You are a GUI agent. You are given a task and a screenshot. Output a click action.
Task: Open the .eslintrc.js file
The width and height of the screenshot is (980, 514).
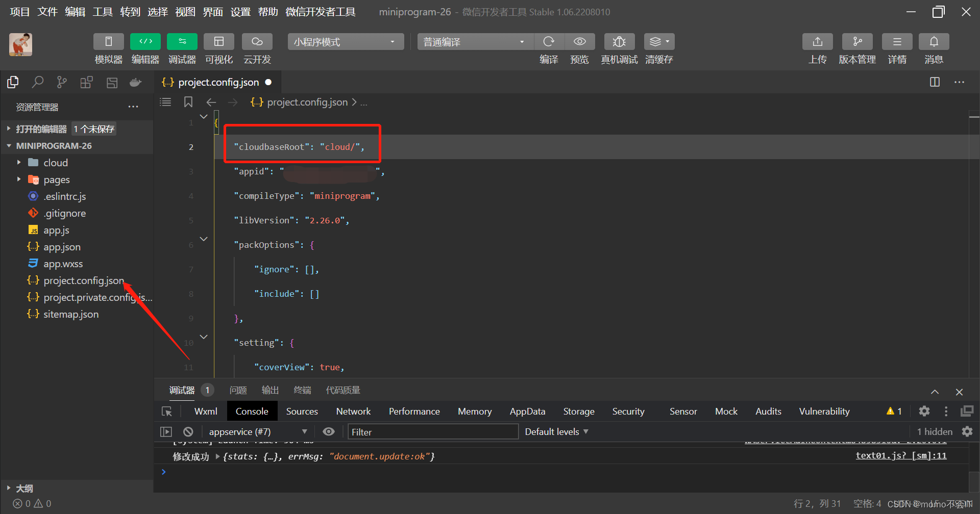[64, 196]
